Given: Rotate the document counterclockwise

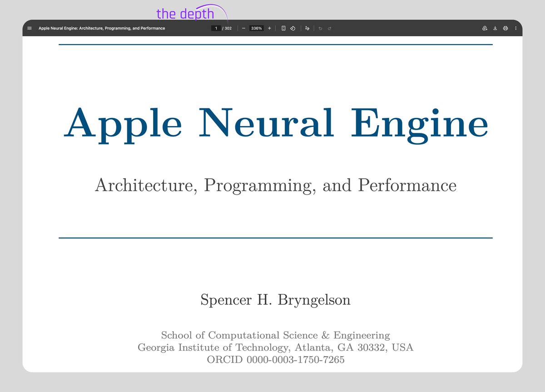Looking at the screenshot, I should click(x=293, y=28).
